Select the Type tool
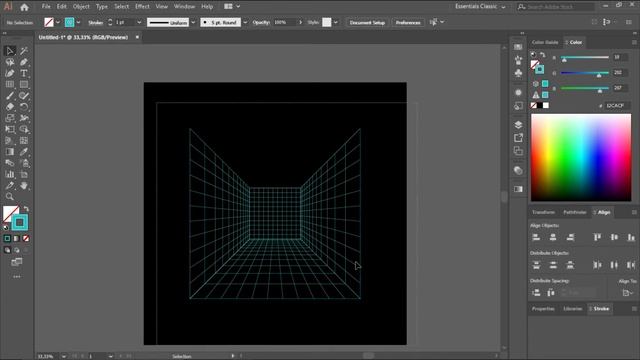Viewport: 640px width, 360px height. pos(24,73)
